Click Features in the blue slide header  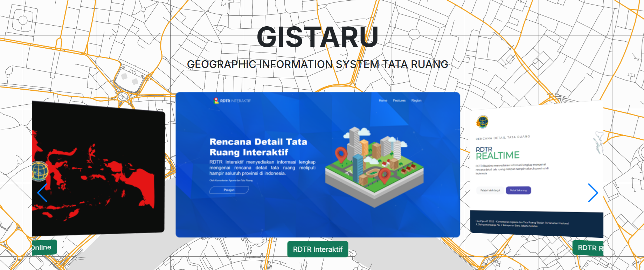(399, 101)
